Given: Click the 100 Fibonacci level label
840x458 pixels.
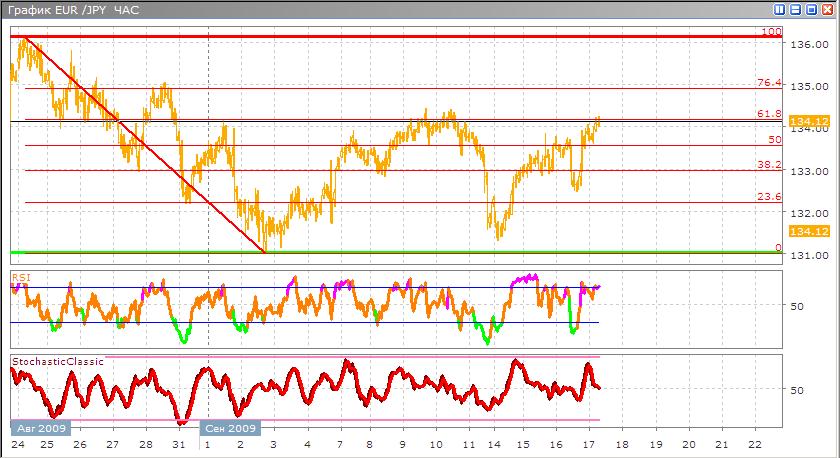Looking at the screenshot, I should [x=771, y=32].
